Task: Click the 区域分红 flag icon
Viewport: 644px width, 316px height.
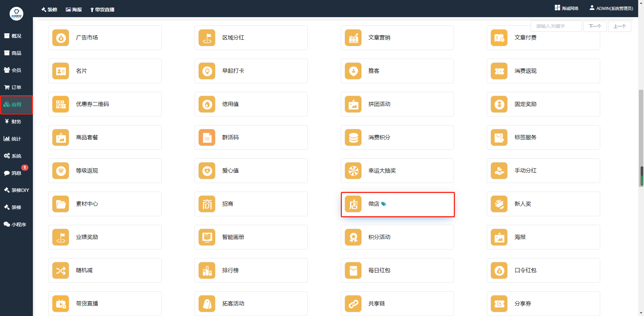Action: coord(207,38)
